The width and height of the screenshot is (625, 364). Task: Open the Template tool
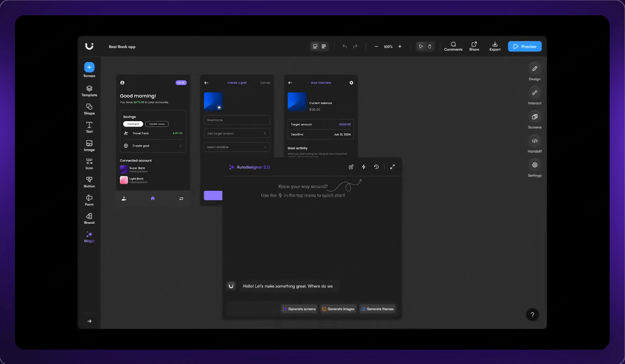89,90
